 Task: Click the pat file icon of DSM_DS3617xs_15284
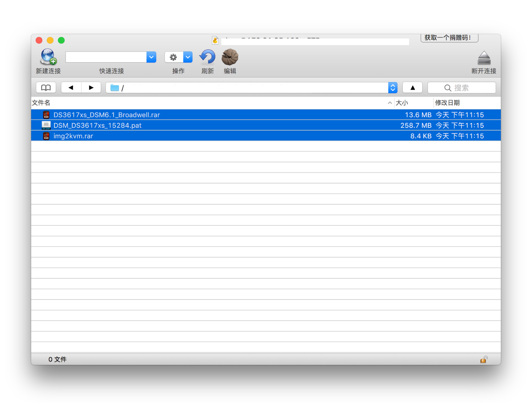(x=46, y=125)
